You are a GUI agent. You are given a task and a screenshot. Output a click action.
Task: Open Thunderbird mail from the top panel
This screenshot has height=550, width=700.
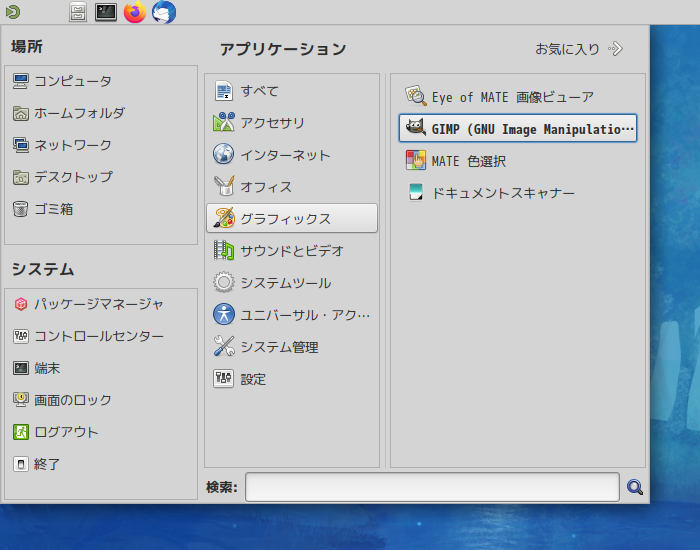tap(164, 12)
